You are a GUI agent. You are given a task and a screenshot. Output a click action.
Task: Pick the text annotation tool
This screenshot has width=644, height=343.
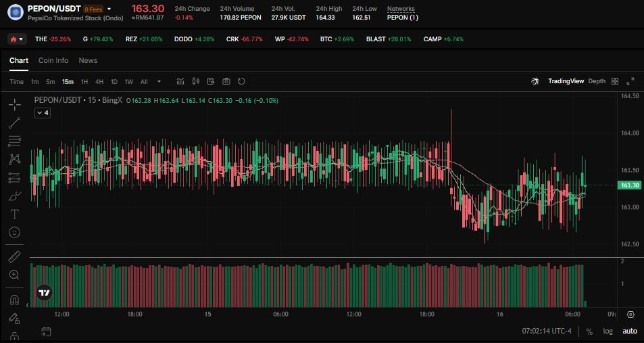(14, 214)
